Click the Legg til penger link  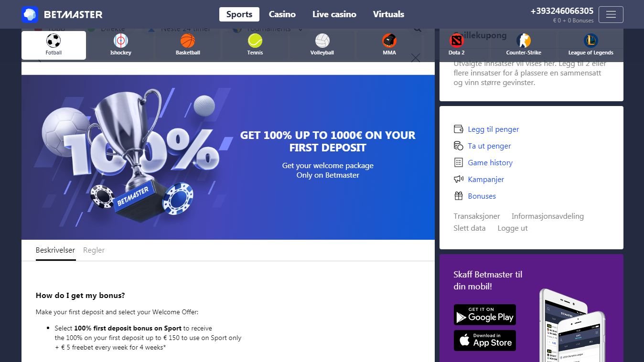pyautogui.click(x=494, y=129)
